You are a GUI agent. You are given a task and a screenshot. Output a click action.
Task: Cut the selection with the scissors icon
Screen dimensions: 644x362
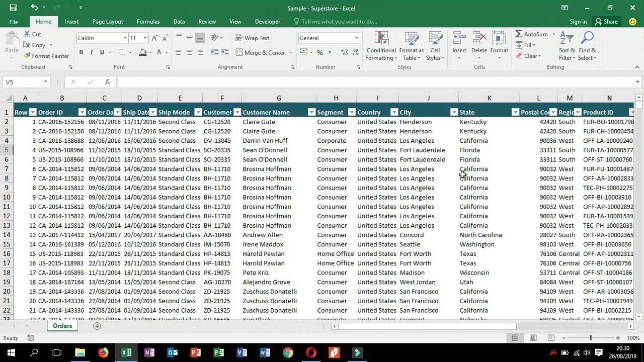tap(27, 34)
